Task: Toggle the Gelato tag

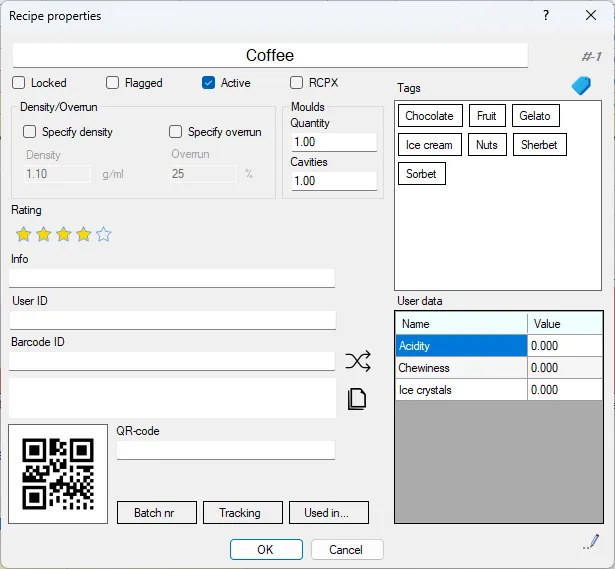Action: 535,116
